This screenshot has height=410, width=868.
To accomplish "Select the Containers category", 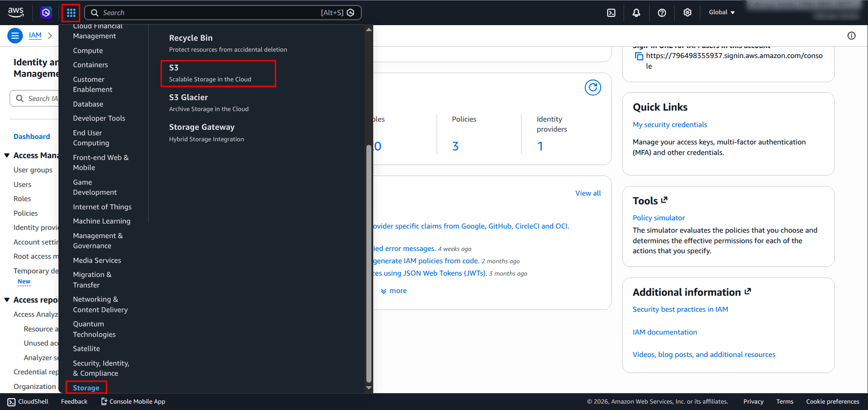I will (x=90, y=65).
